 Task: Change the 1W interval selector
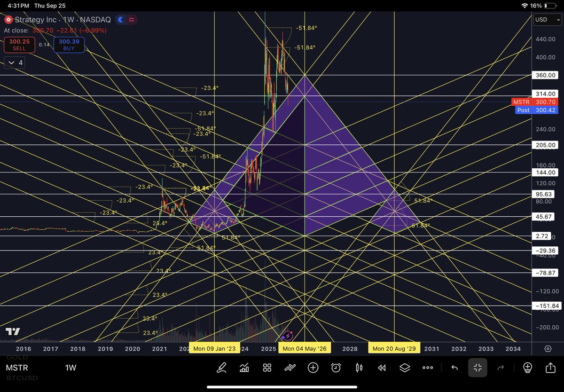tap(70, 368)
